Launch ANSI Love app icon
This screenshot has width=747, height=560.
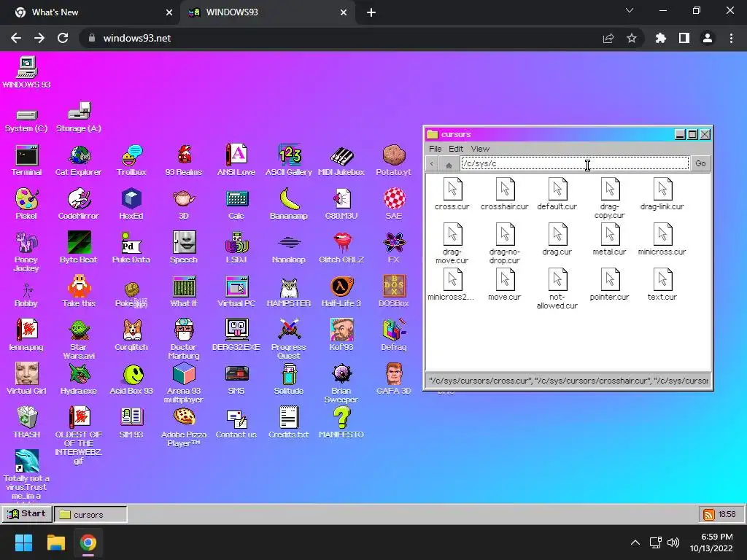236,161
